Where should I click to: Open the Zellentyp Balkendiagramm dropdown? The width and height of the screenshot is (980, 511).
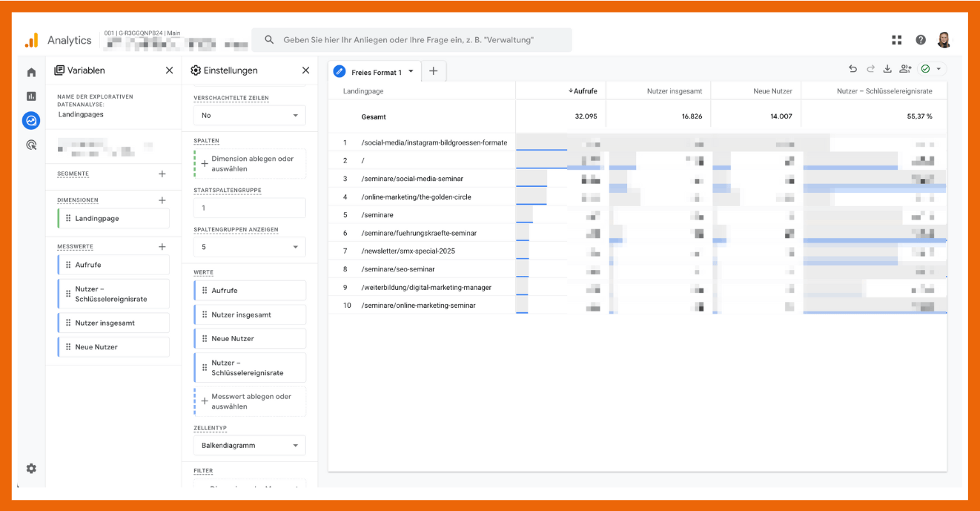(x=249, y=446)
